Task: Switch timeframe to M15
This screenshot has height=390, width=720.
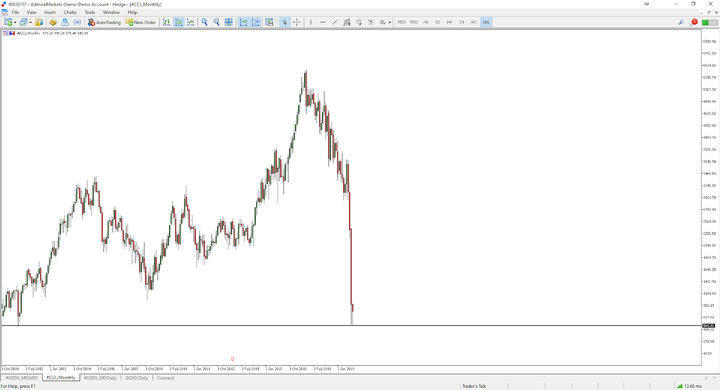Action: (402, 22)
